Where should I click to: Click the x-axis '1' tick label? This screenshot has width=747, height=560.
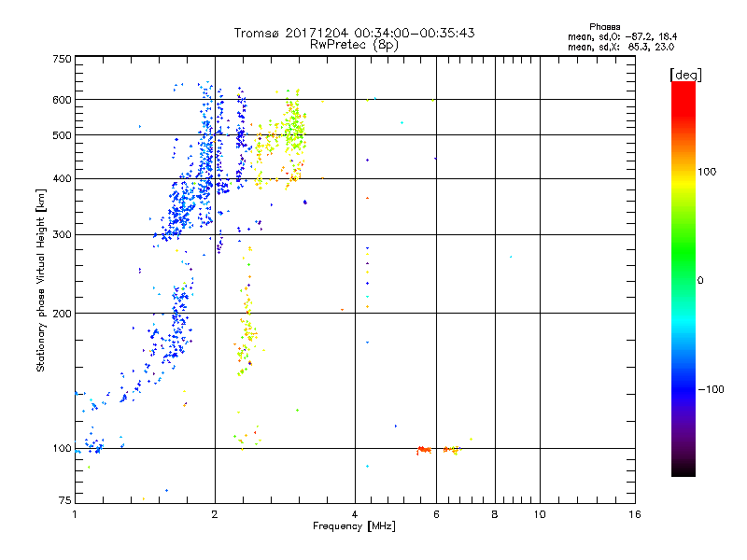point(75,514)
